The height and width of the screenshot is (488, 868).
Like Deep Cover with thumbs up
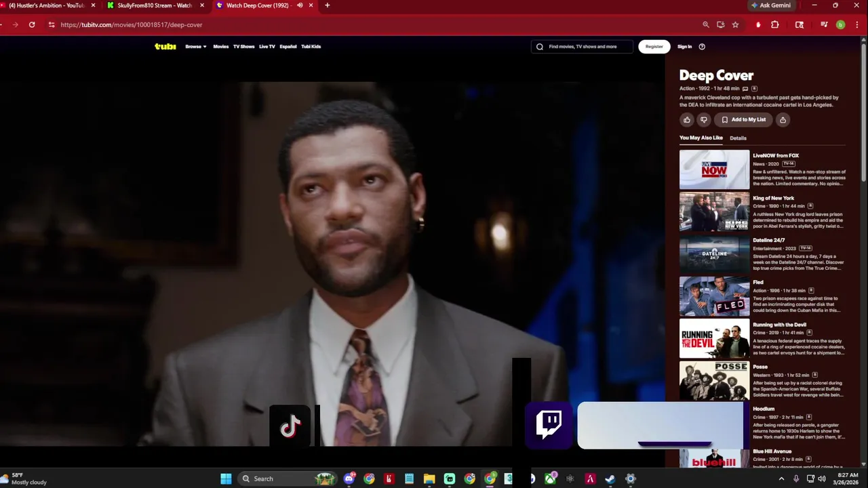point(687,120)
